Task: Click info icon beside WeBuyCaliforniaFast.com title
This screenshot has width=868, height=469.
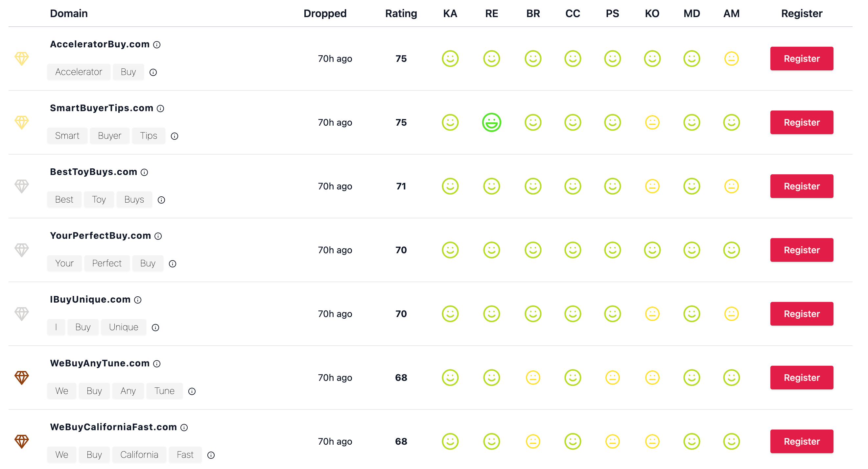Action: (x=184, y=428)
